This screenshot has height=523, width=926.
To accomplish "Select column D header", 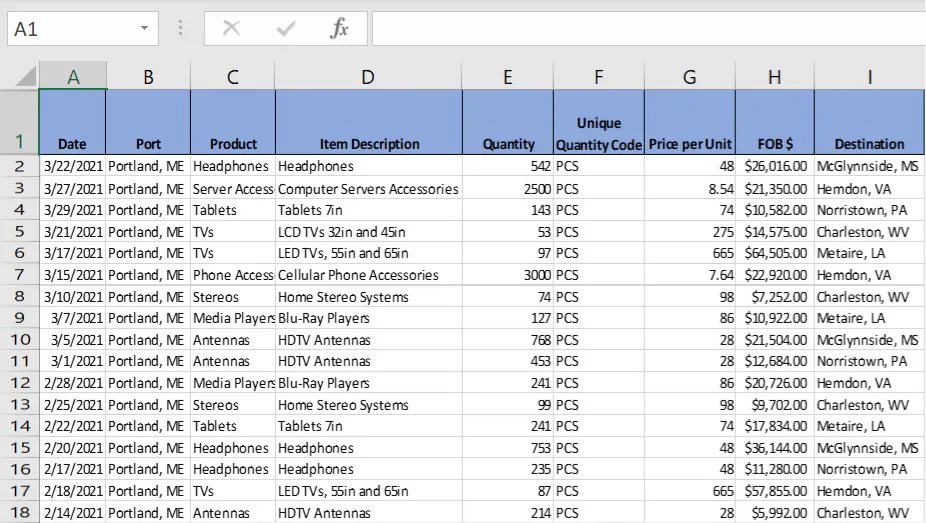I will [368, 76].
